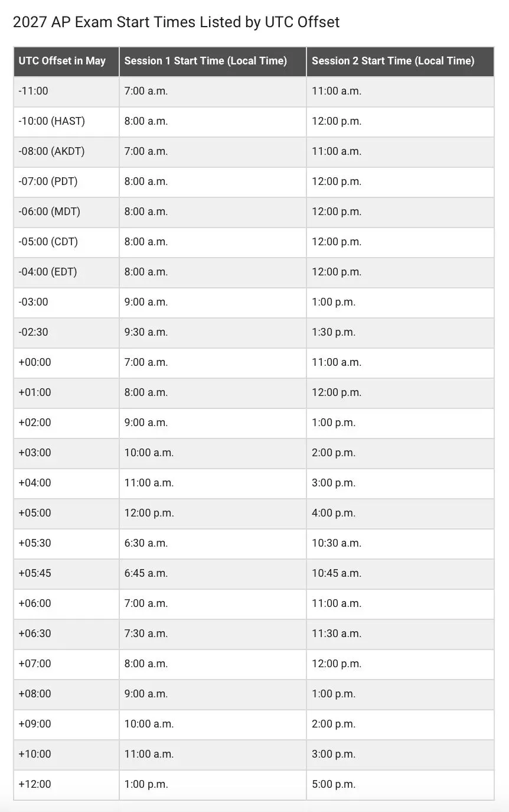Select the -05:00 (CDT) offset cell
This screenshot has height=812, width=509.
pyautogui.click(x=66, y=242)
